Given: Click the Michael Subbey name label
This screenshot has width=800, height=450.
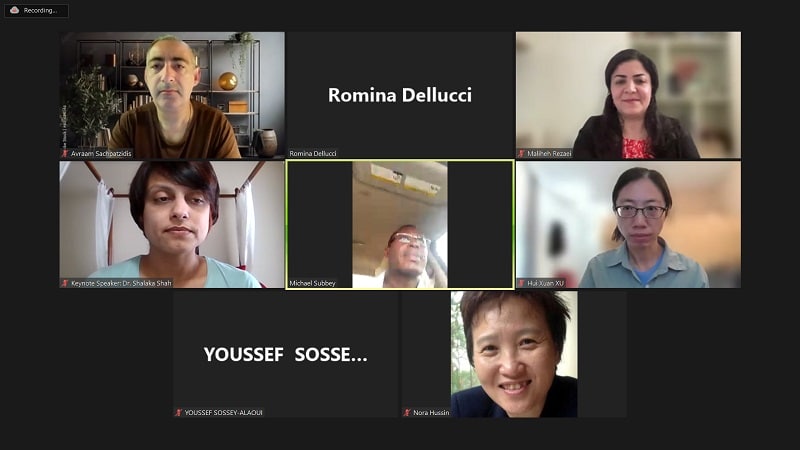Looking at the screenshot, I should [x=312, y=283].
